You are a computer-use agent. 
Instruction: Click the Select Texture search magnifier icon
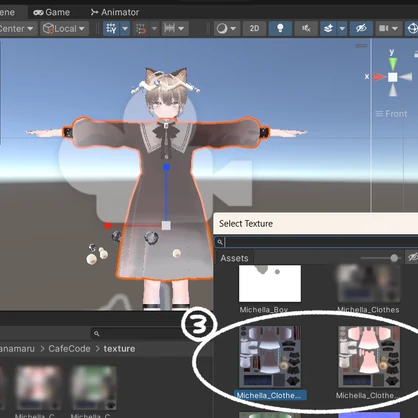click(x=220, y=242)
